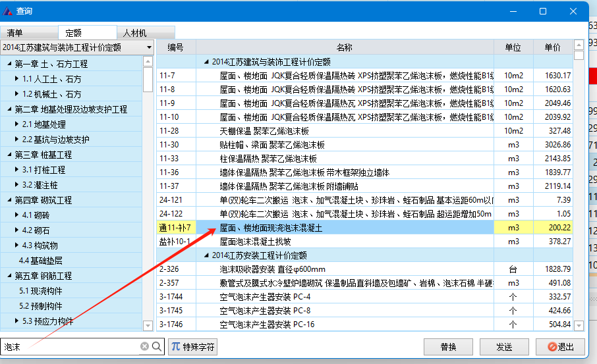Viewport: 597px width, 364px height.
Task: Click the 名称 column header
Action: (x=345, y=47)
